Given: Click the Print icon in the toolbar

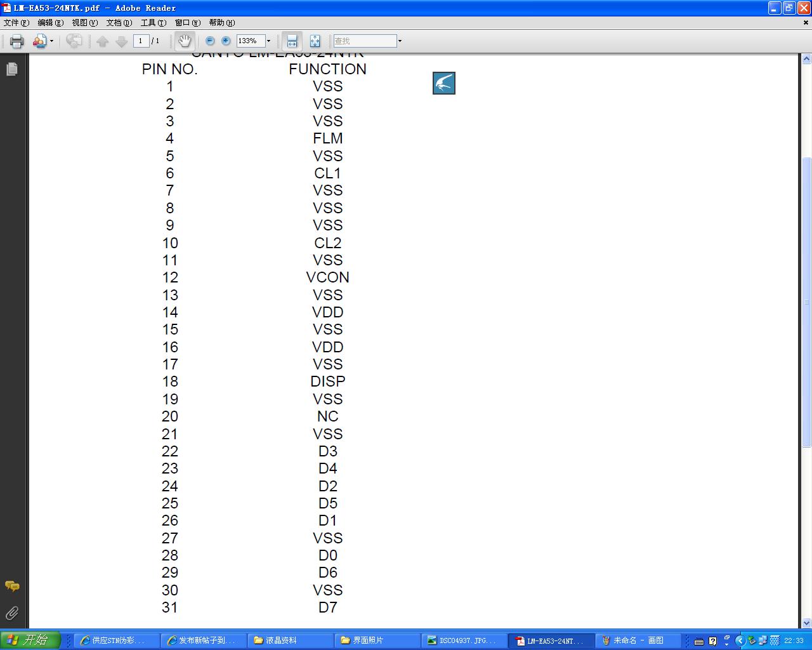Looking at the screenshot, I should click(x=16, y=41).
